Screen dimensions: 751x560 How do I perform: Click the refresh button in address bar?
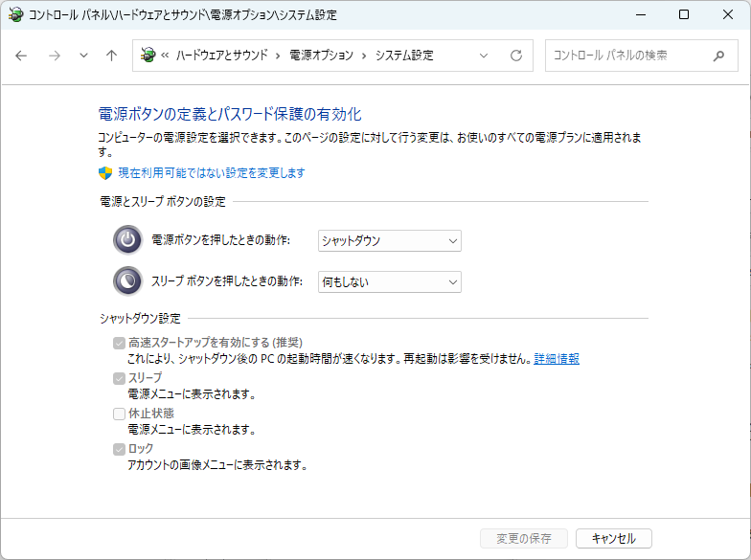(x=516, y=56)
